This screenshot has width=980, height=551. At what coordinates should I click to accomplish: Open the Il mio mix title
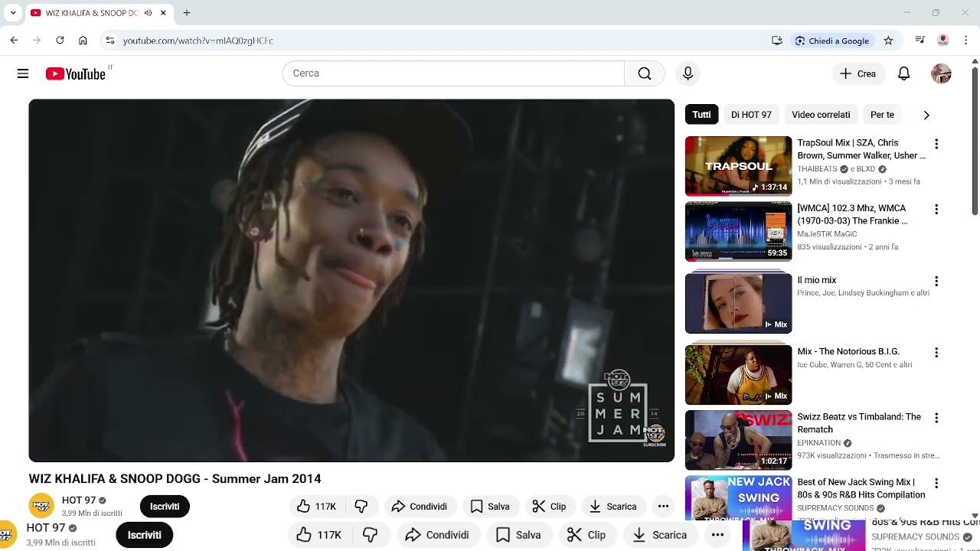pos(817,280)
